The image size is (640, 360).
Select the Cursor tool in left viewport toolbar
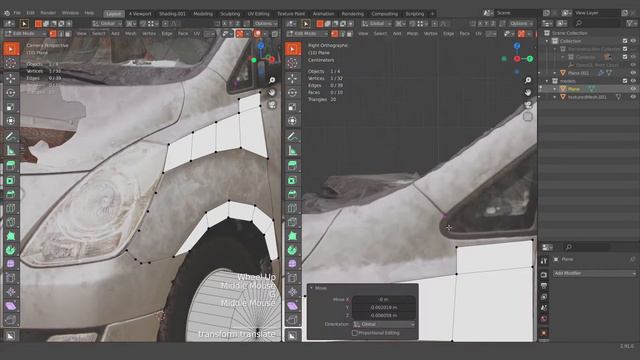point(11,63)
